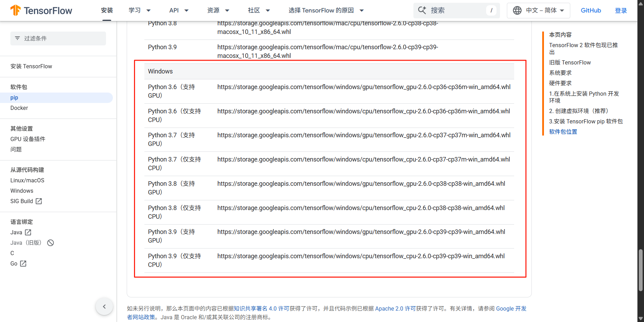Viewport: 644px width, 322px height.
Task: Click the search magnifier icon
Action: point(422,10)
